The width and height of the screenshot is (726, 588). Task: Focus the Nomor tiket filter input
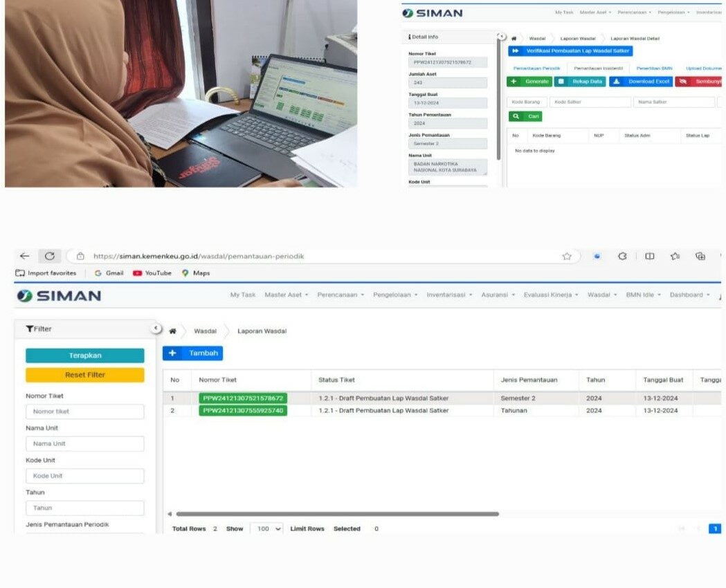pos(84,412)
